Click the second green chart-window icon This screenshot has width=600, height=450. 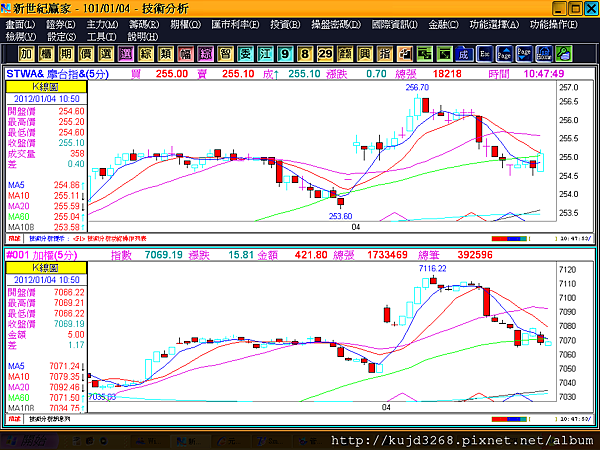(x=444, y=54)
